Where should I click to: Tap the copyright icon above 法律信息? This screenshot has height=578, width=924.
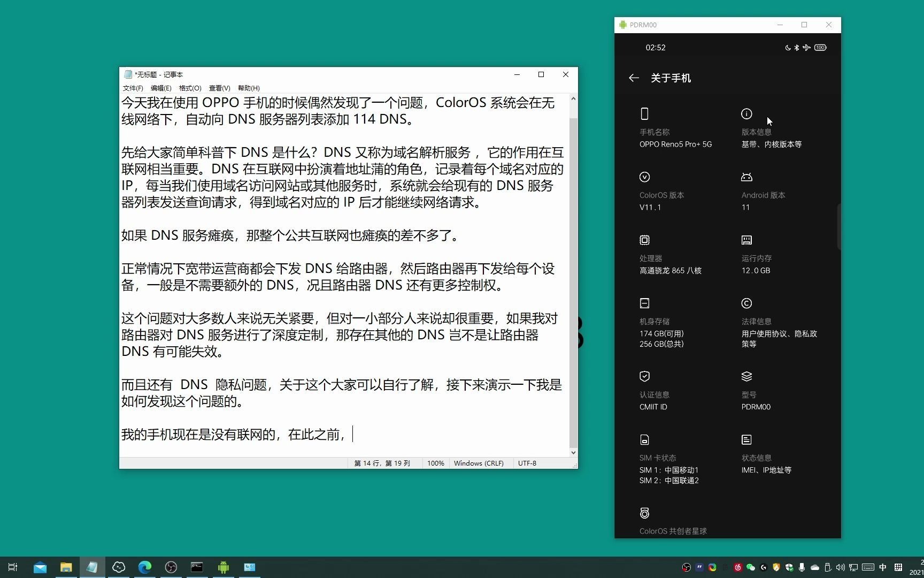point(746,303)
